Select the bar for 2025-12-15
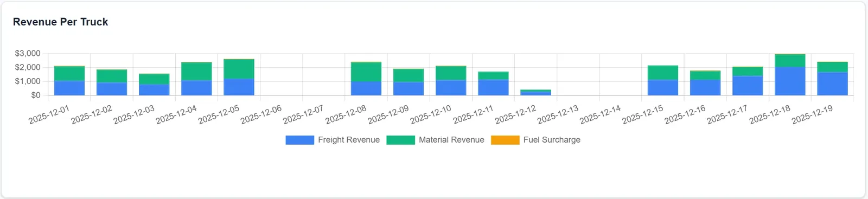 point(663,80)
